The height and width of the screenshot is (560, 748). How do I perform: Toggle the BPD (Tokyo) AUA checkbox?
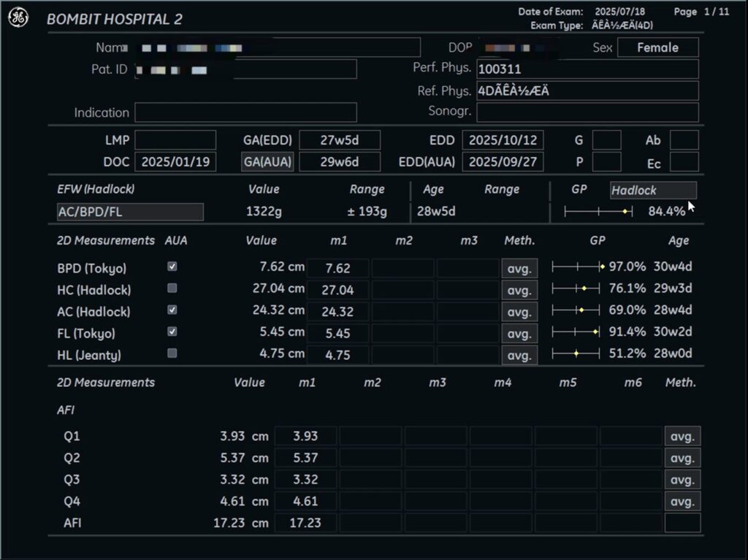(x=172, y=267)
